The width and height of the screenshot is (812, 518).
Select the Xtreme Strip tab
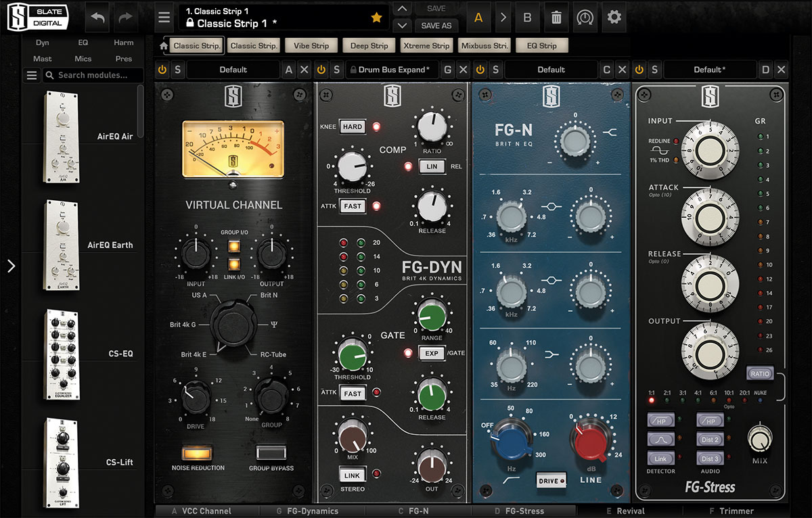[x=426, y=46]
